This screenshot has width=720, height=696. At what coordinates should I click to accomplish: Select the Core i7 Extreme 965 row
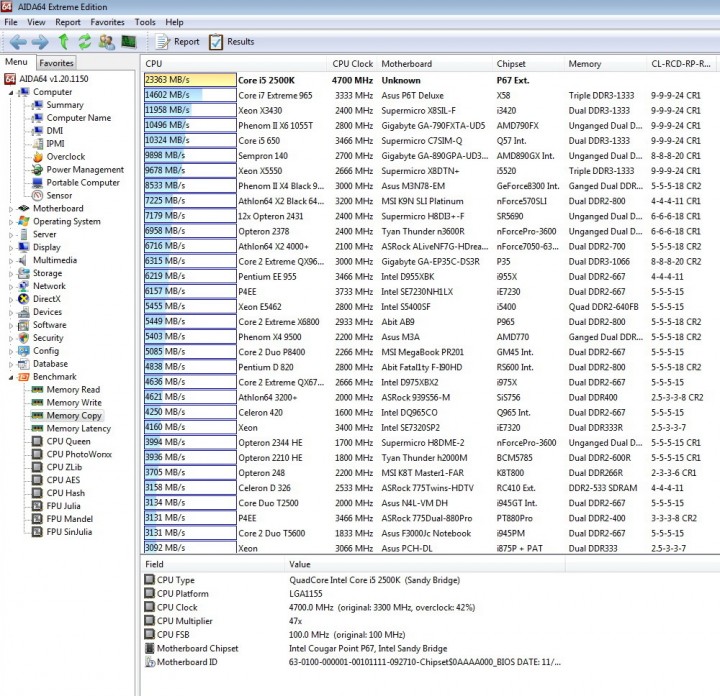click(x=432, y=95)
